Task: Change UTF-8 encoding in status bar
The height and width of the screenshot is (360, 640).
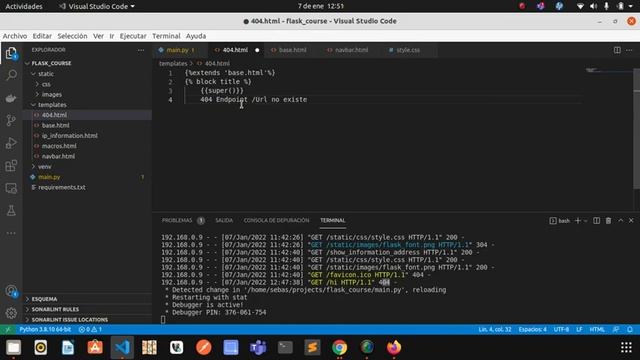Action: 561,329
